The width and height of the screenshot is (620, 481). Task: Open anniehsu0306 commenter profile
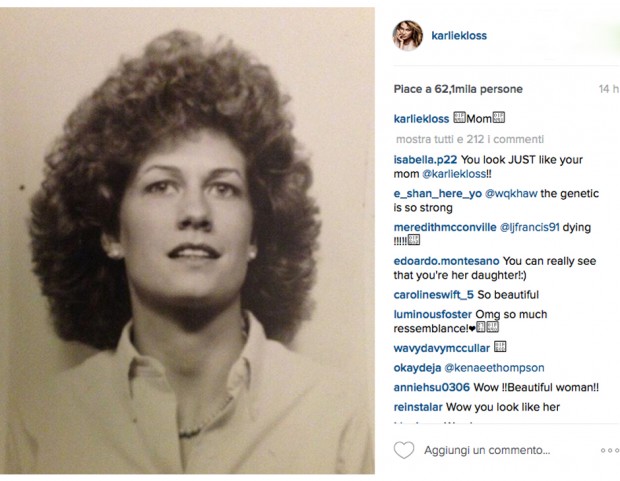pos(431,387)
